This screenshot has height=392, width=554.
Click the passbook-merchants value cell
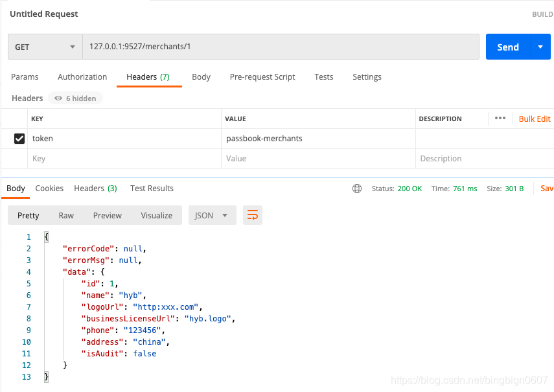tap(318, 139)
